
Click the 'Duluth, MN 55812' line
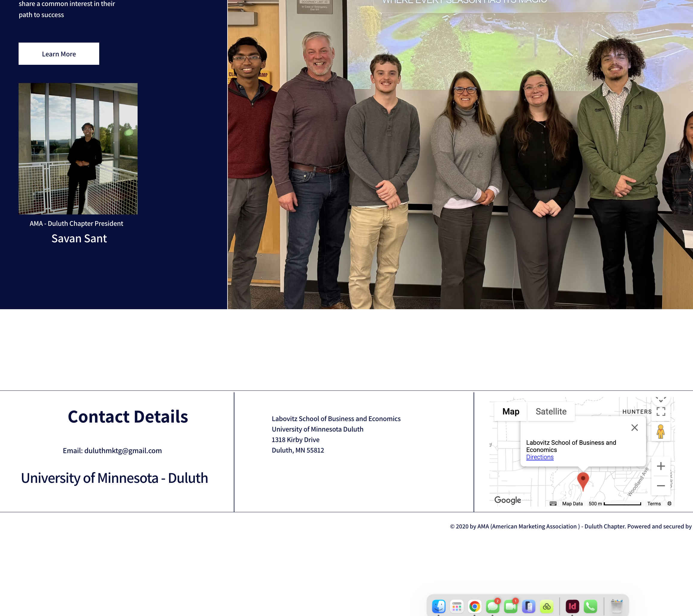[x=298, y=450]
